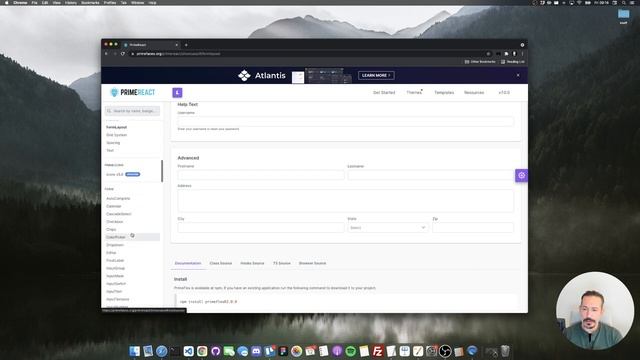The width and height of the screenshot is (640, 360).
Task: Open Icons v5.0 in sidebar
Action: click(115, 174)
